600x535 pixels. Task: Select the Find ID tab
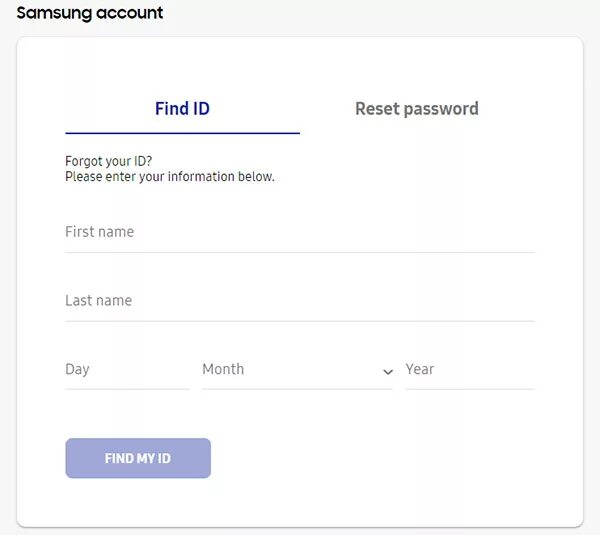182,109
